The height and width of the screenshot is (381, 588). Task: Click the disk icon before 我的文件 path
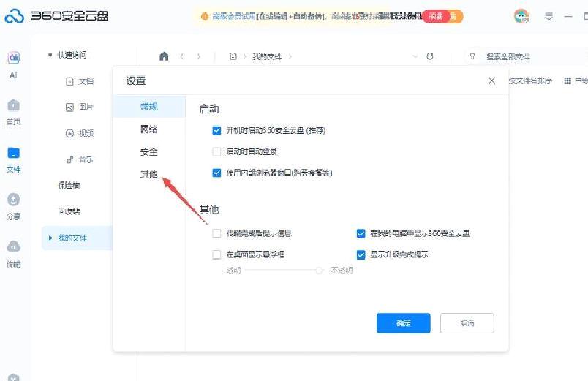(233, 56)
